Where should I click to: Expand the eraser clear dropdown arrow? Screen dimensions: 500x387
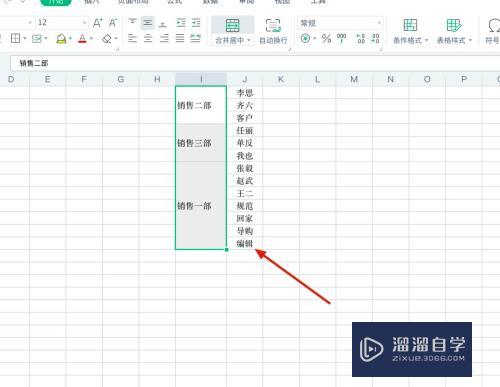click(116, 39)
